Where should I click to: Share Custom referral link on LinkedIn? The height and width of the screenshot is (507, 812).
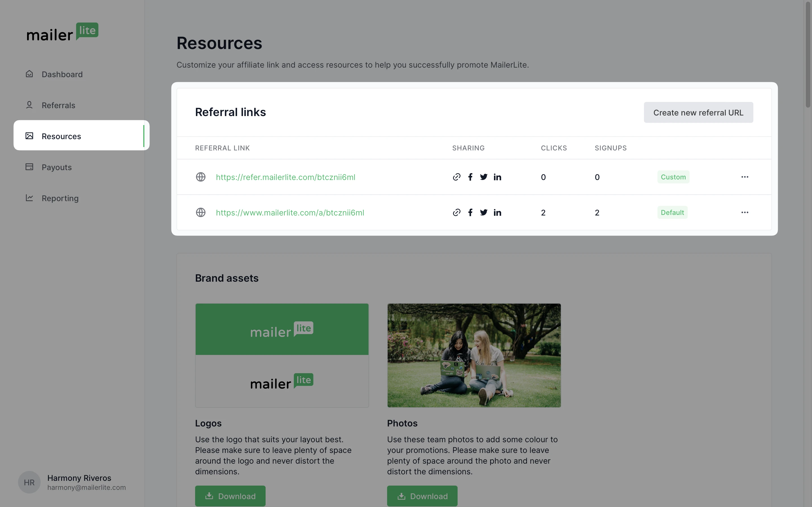497,177
